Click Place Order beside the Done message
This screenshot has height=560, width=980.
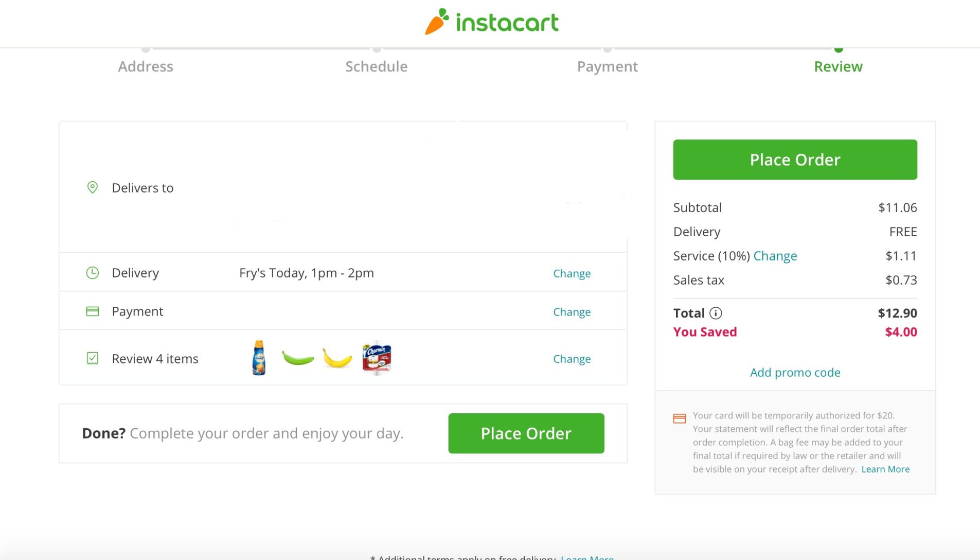point(526,433)
